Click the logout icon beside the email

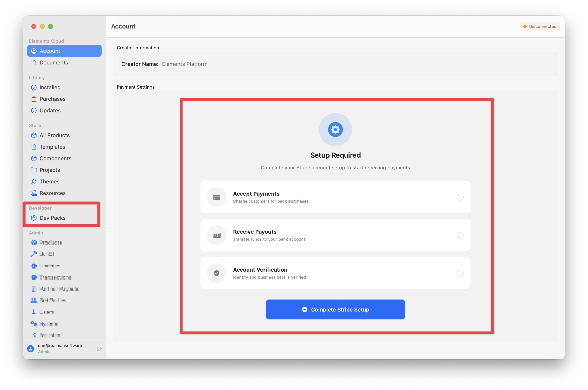pos(99,349)
